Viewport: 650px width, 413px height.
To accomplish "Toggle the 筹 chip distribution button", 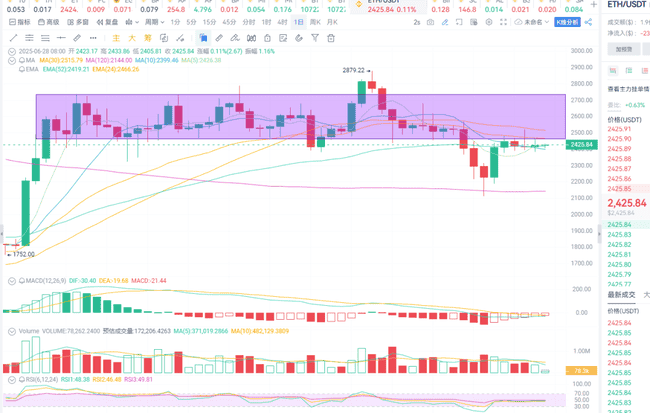I will click(148, 38).
